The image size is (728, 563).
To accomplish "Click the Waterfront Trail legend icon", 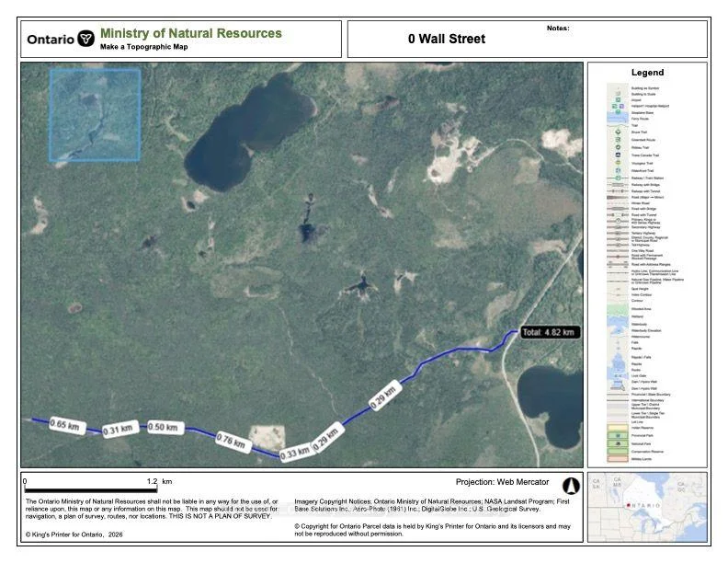I will (x=618, y=170).
